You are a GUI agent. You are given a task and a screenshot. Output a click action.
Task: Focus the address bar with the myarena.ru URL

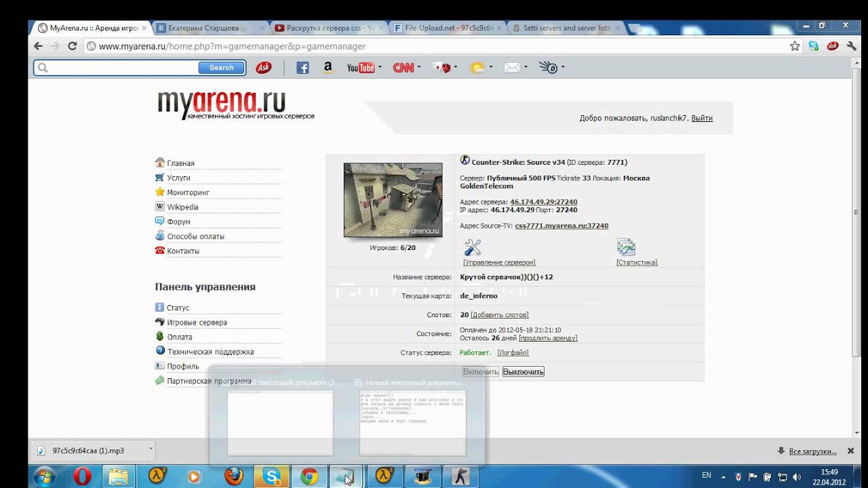click(x=434, y=46)
